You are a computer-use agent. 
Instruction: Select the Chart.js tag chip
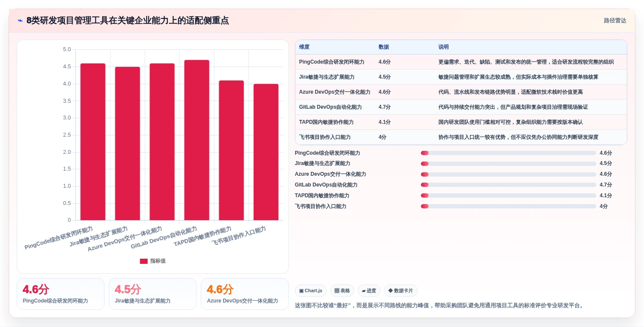point(311,291)
